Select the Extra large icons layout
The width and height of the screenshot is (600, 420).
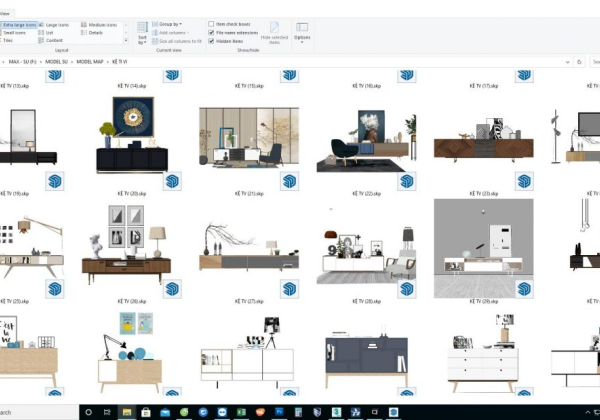click(x=20, y=24)
